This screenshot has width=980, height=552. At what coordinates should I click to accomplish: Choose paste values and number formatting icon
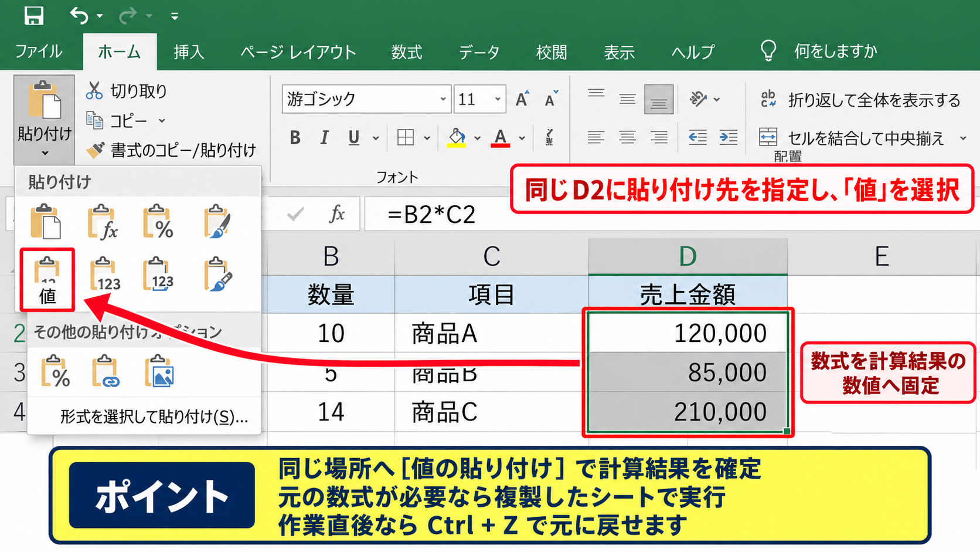point(105,274)
